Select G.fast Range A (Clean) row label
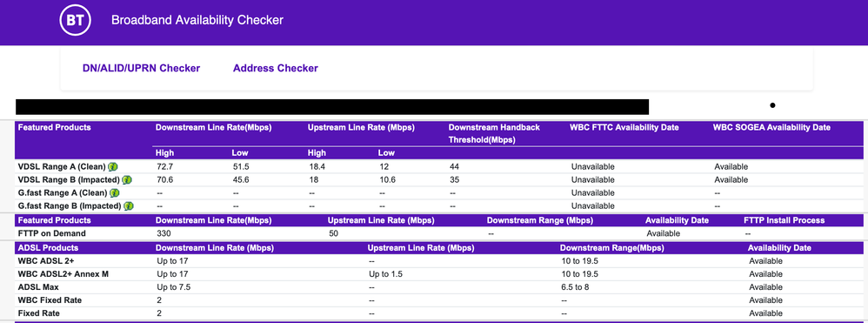 (63, 193)
